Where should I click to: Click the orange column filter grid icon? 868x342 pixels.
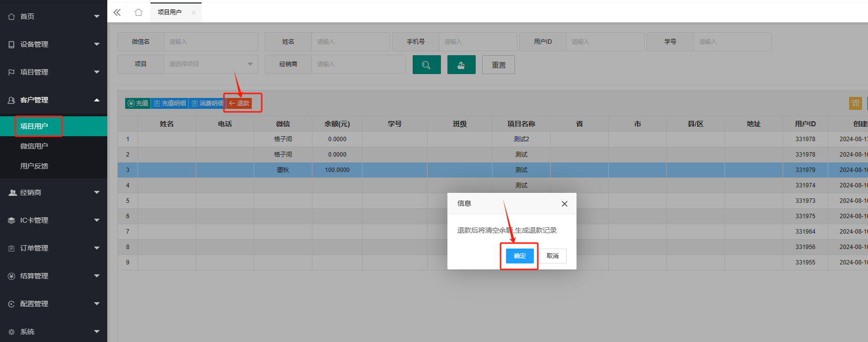click(856, 103)
